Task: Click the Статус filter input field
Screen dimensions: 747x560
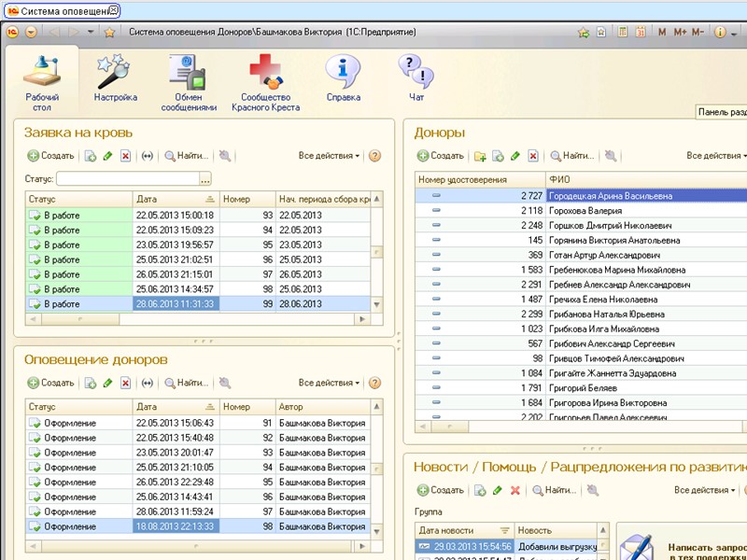Action: (x=127, y=178)
